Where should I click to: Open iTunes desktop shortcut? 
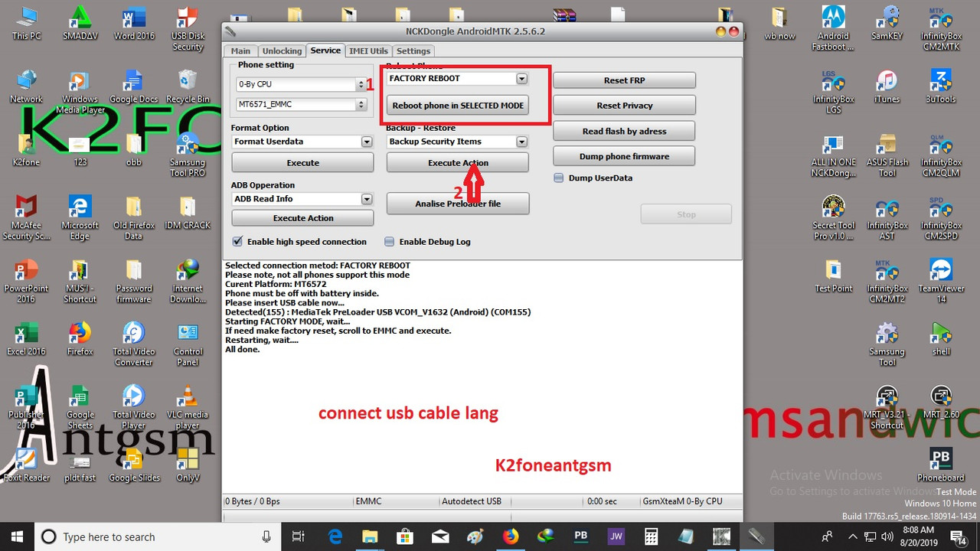pos(887,86)
